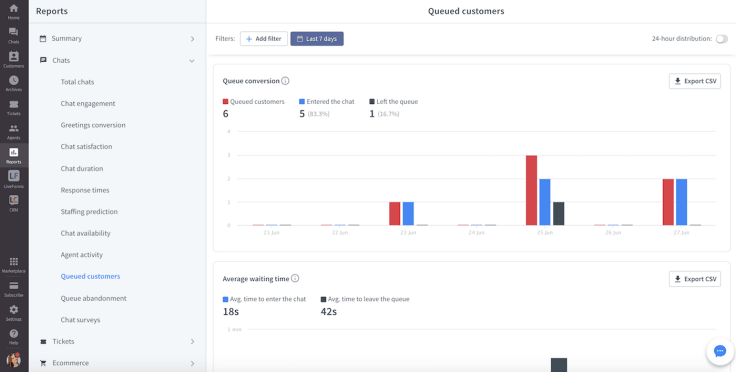Click the red bar for 25 Jun
736x372 pixels.
point(531,190)
